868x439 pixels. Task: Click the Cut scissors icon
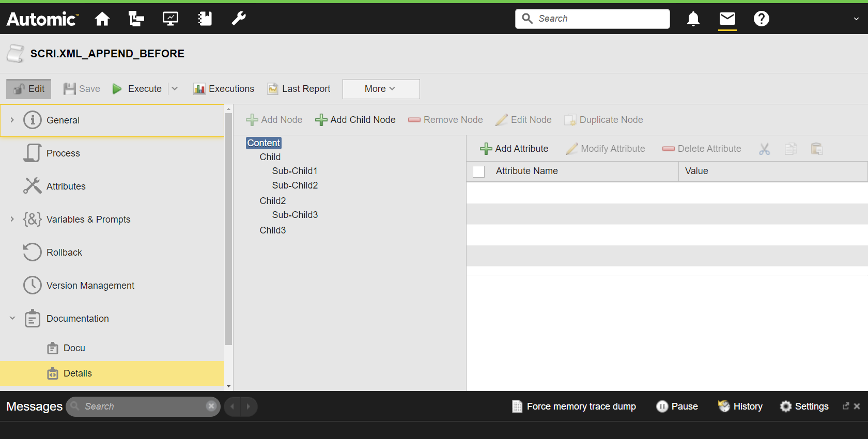click(x=765, y=149)
